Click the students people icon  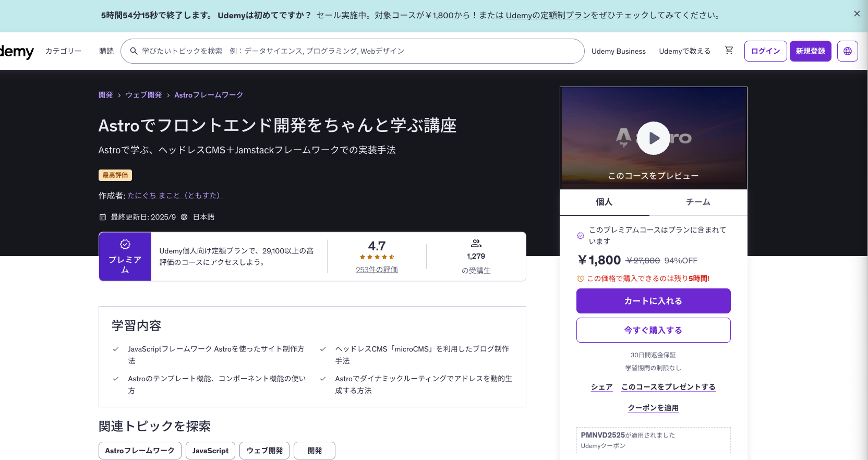click(x=476, y=243)
